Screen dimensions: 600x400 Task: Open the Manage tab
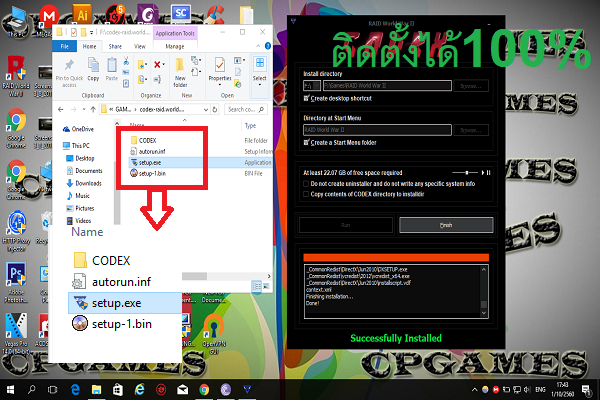click(x=174, y=46)
